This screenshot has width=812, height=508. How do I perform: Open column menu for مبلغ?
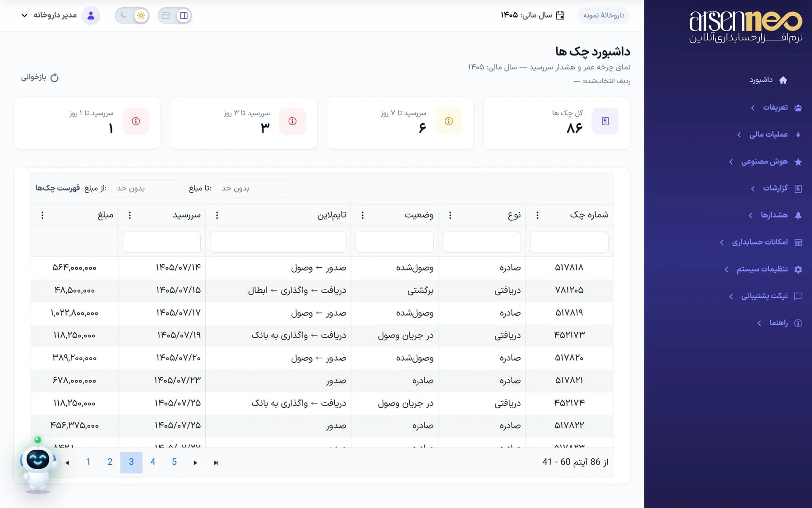point(42,215)
